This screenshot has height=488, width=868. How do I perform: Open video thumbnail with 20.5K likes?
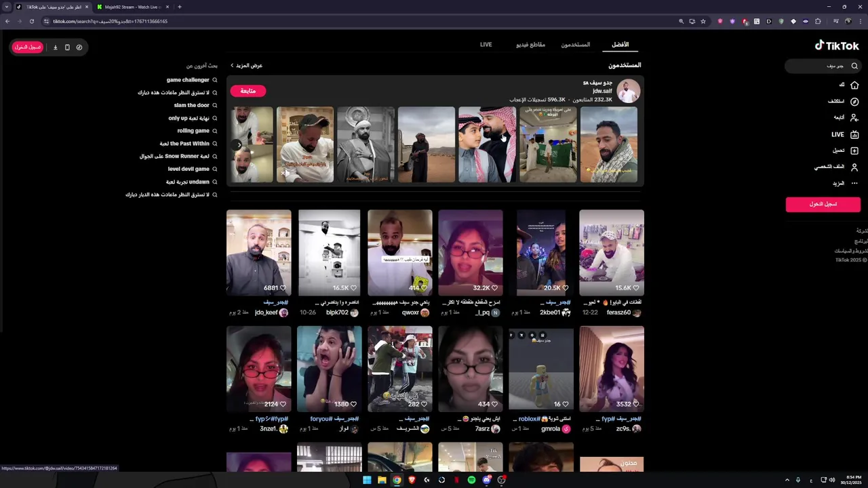[540, 253]
